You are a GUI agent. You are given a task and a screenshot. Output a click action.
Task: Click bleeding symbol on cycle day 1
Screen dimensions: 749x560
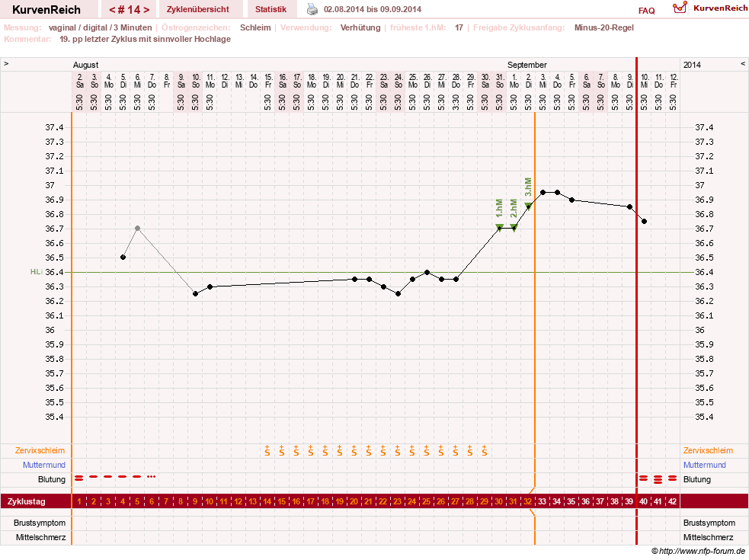point(78,478)
